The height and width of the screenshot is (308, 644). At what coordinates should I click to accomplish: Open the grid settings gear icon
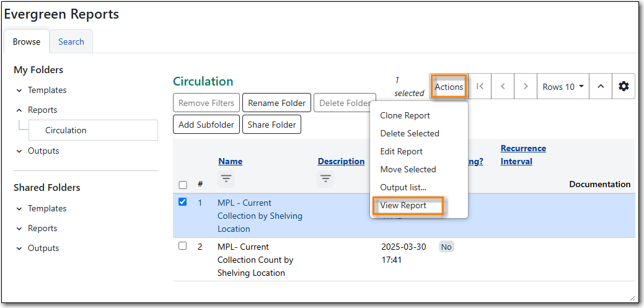coord(623,87)
